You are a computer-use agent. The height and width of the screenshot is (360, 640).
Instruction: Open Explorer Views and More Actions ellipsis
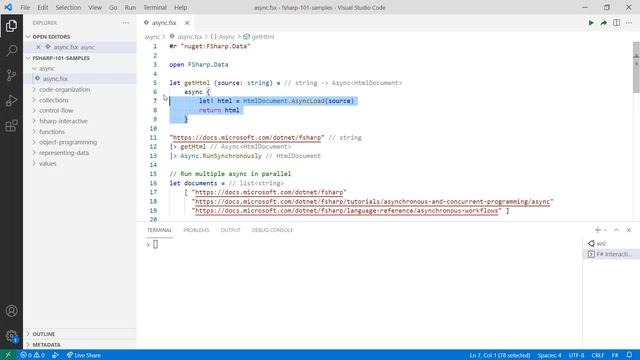(x=126, y=23)
